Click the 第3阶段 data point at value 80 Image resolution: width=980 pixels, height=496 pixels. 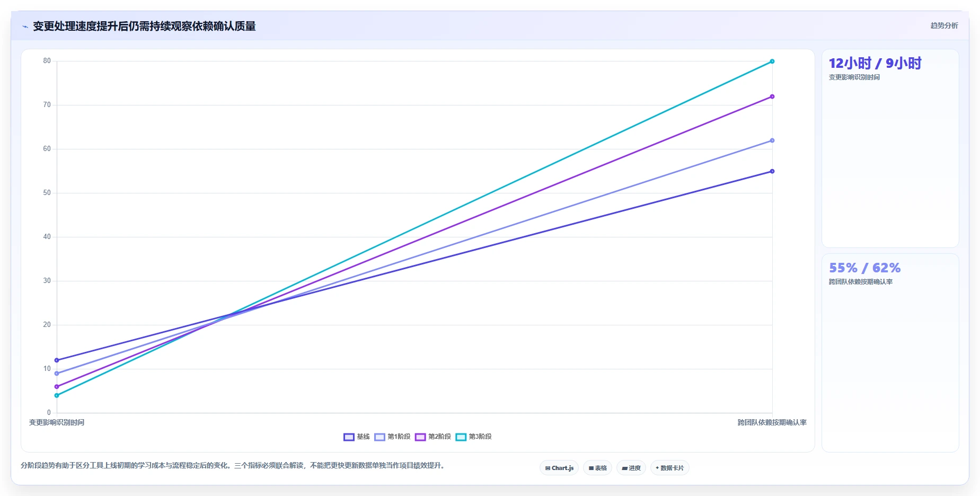(772, 61)
